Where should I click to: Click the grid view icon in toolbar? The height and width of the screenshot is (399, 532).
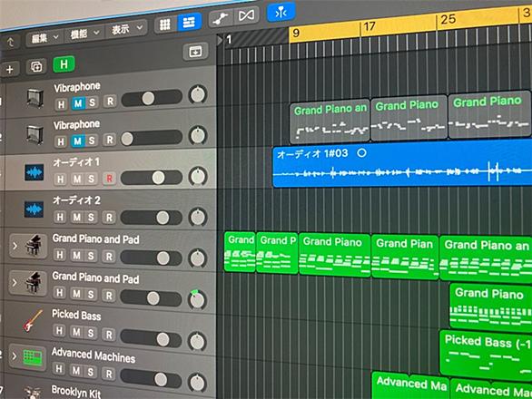point(165,24)
